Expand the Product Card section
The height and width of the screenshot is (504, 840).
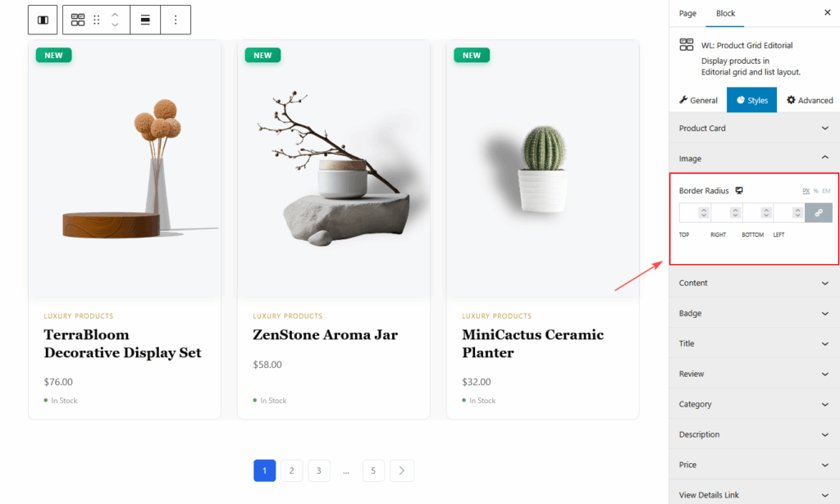pos(754,128)
